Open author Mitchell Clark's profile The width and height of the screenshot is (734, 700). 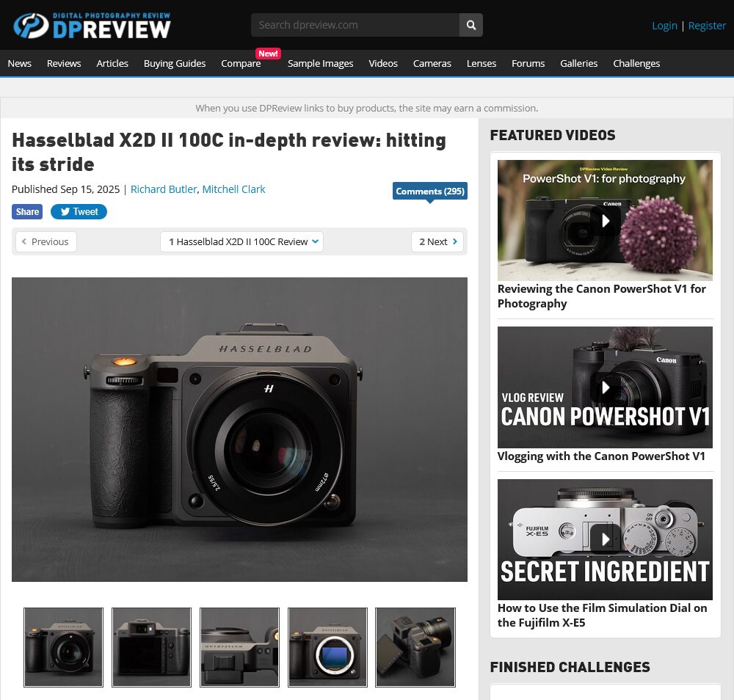click(x=233, y=189)
